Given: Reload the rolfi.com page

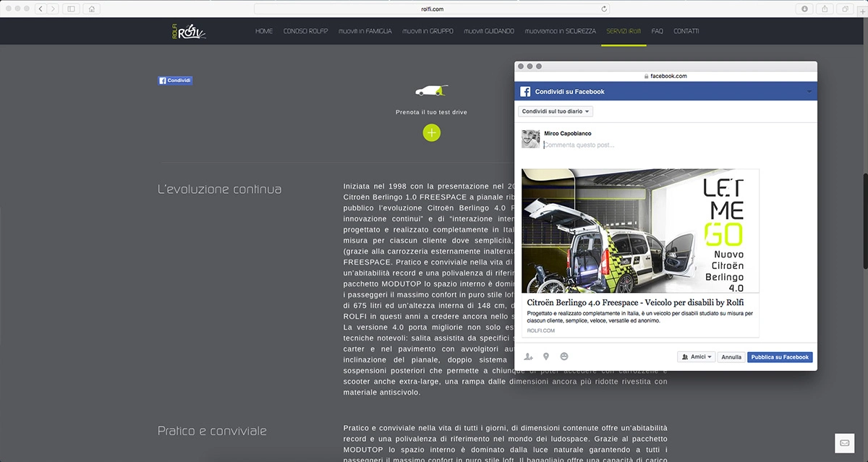Looking at the screenshot, I should coord(605,9).
